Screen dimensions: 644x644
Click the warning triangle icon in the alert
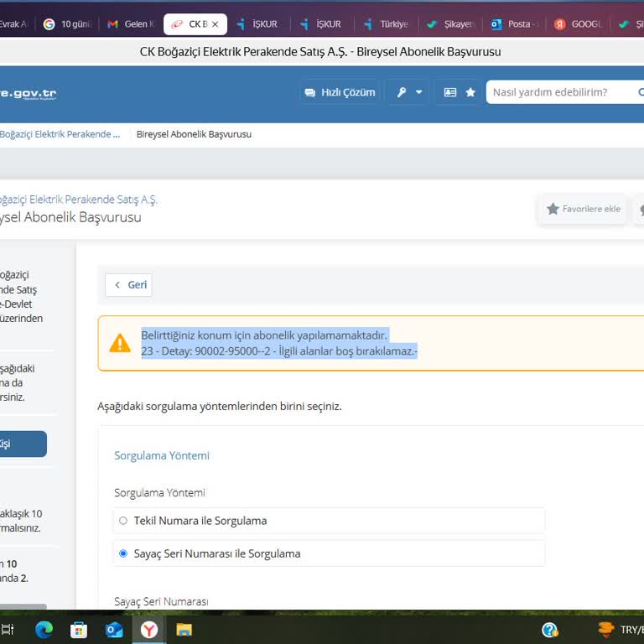(120, 343)
